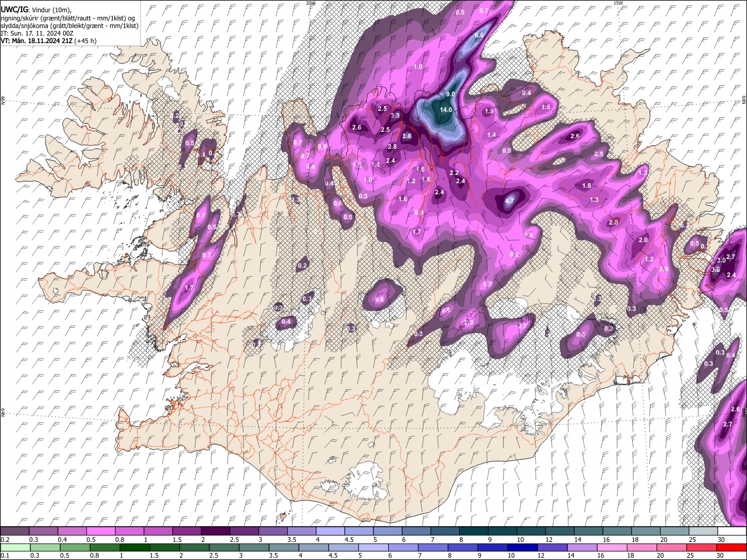Pick the bright red 30 swatch in lower legend
The width and height of the screenshot is (747, 560).
731,548
